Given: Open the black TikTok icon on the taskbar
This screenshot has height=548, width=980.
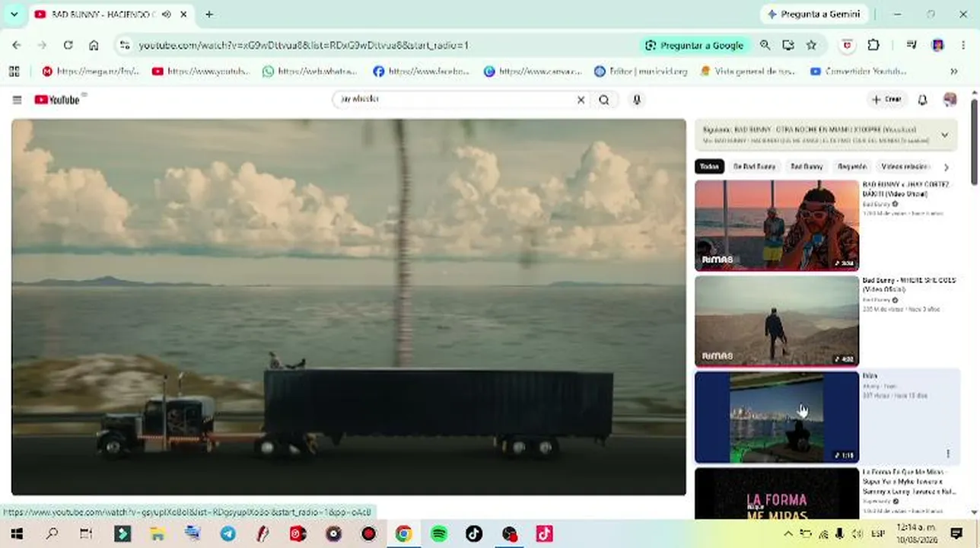Looking at the screenshot, I should 474,534.
